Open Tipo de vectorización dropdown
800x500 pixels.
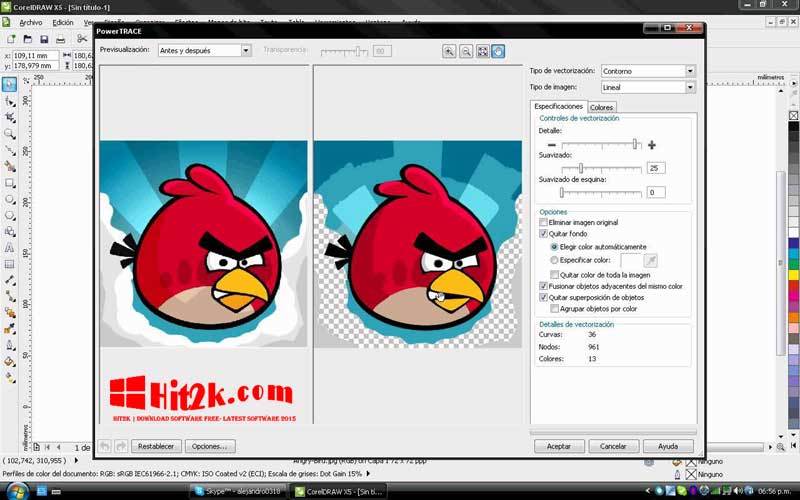pos(690,71)
